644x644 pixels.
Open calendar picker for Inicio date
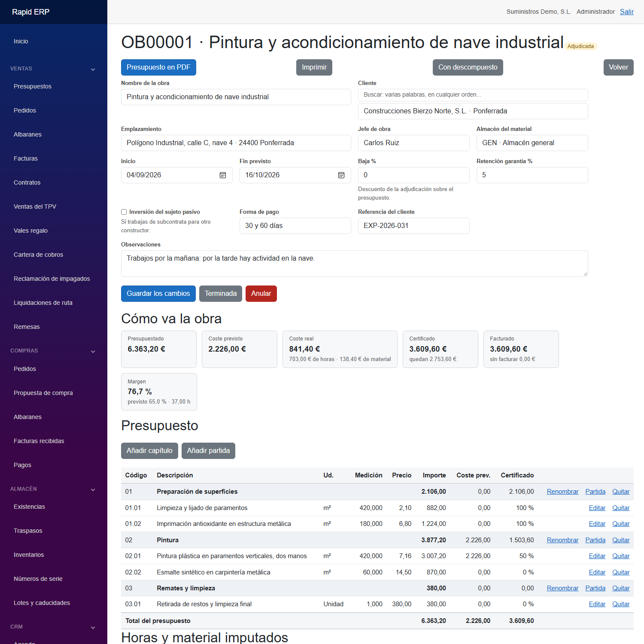coord(223,175)
